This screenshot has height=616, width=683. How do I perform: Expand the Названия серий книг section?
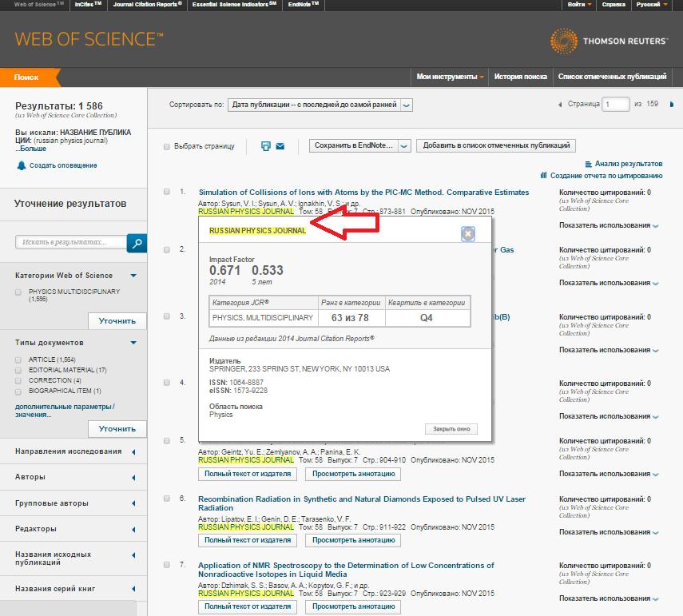point(133,589)
